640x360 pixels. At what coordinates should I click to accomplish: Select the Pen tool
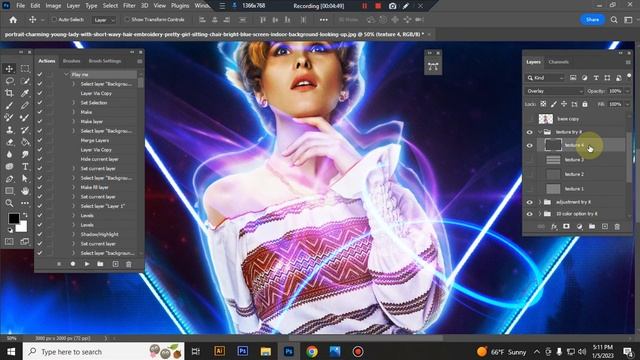pos(9,179)
